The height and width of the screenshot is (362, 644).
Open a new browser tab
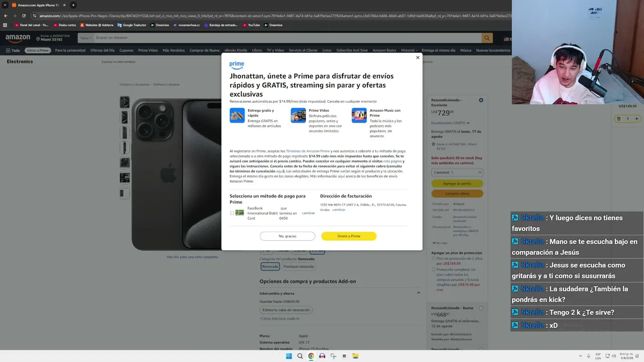(73, 5)
